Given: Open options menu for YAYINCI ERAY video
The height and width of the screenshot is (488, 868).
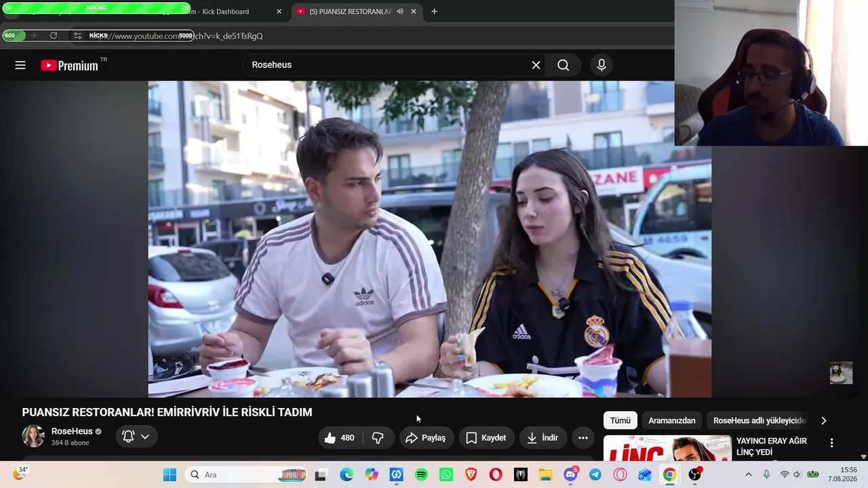Looking at the screenshot, I should point(831,443).
